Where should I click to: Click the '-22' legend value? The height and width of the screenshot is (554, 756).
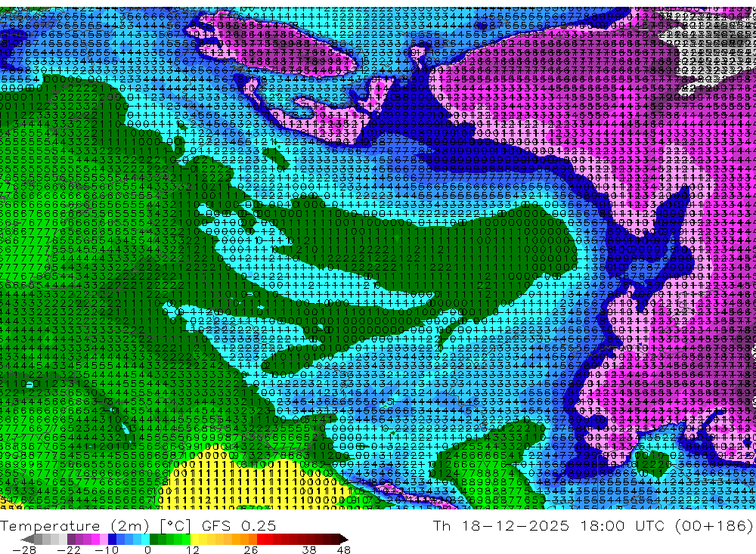69,550
